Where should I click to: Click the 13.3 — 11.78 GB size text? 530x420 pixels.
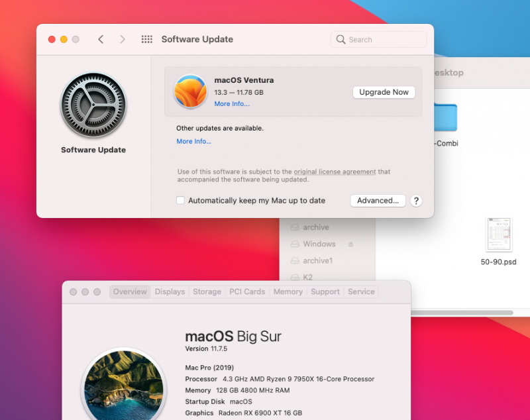pyautogui.click(x=238, y=92)
